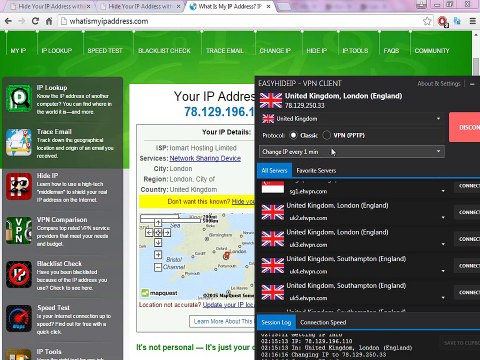
Task: Open the FAQS menu item
Action: pyautogui.click(x=391, y=51)
